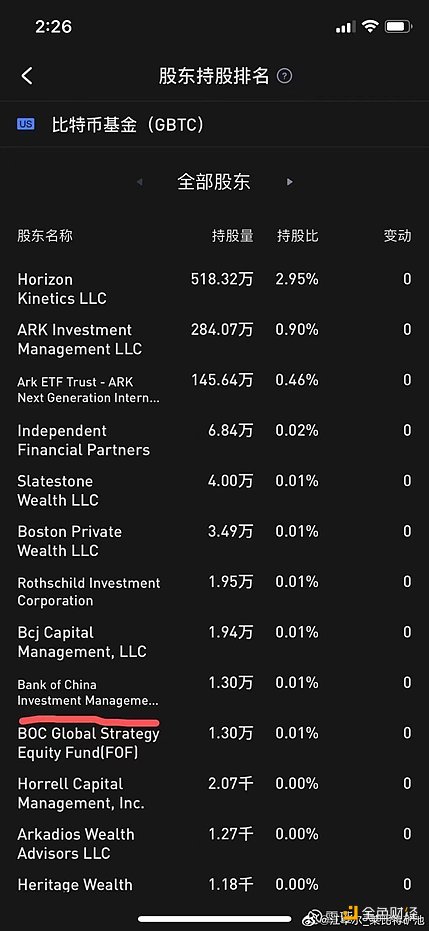Open BOC Global Strategy Equity Fund row
Viewport: 429px width, 931px height.
pos(214,743)
